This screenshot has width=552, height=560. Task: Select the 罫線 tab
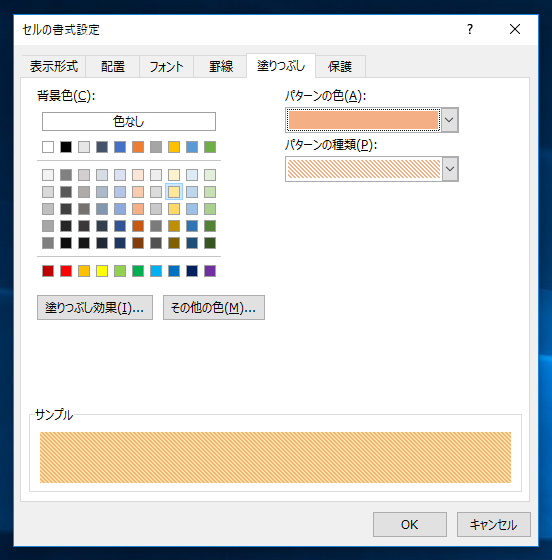[221, 66]
